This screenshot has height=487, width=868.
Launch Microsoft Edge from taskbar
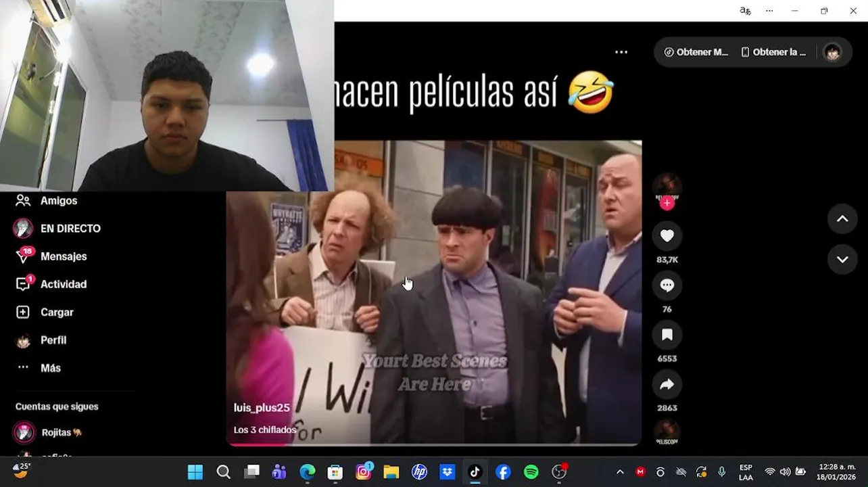pyautogui.click(x=308, y=472)
